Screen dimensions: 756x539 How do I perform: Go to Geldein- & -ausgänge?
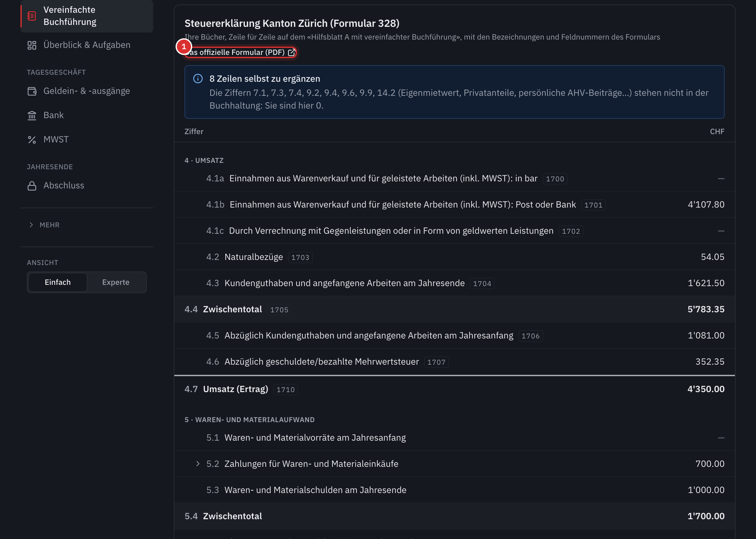click(87, 91)
